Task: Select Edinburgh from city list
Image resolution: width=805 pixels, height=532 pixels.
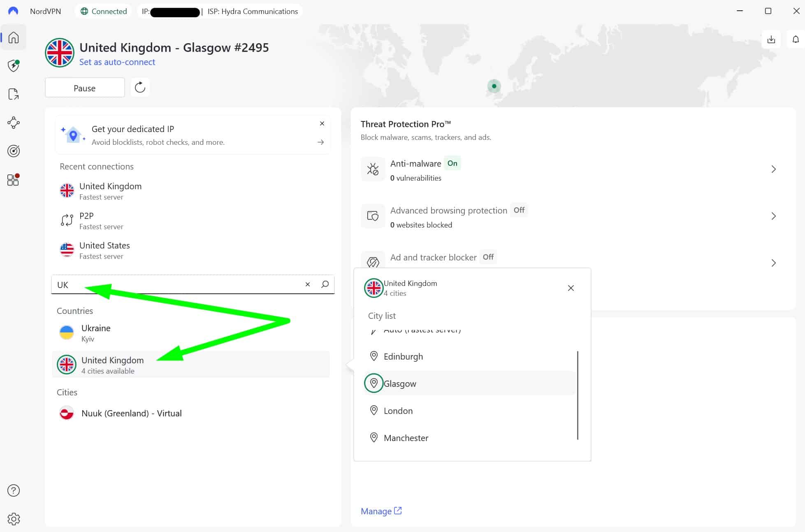Action: tap(469, 356)
